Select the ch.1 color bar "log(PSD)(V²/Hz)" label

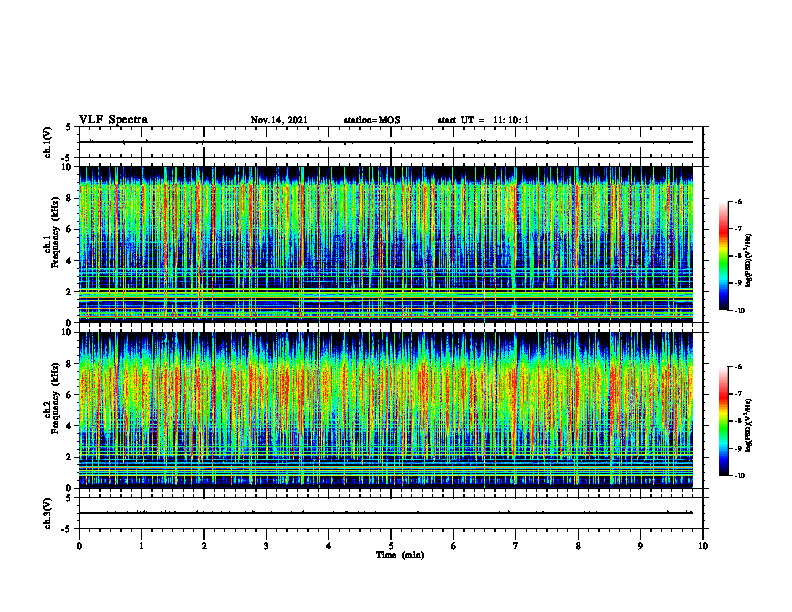(x=749, y=261)
